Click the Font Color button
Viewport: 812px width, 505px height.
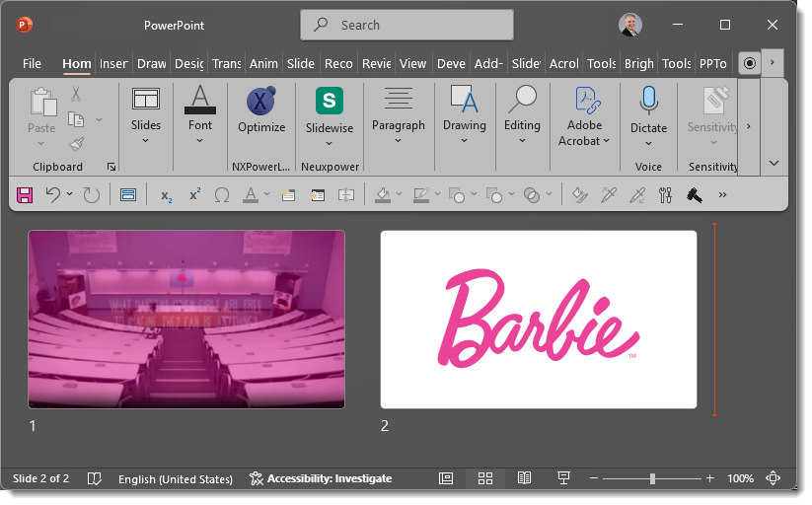(251, 195)
